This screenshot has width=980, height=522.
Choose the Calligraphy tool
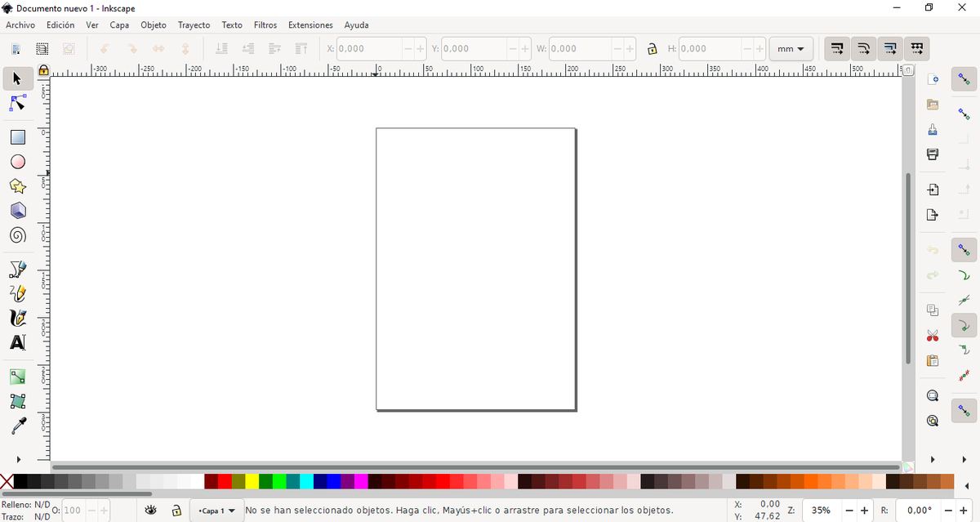tap(17, 318)
